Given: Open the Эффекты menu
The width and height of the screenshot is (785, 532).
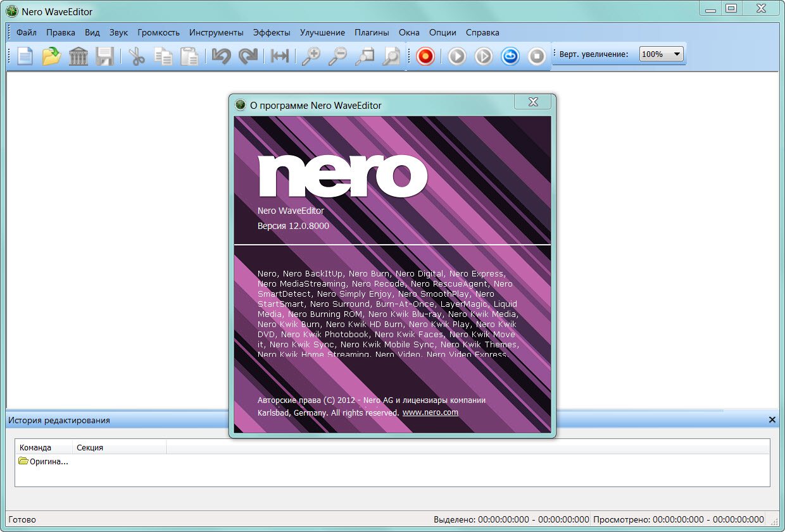Looking at the screenshot, I should 272,32.
